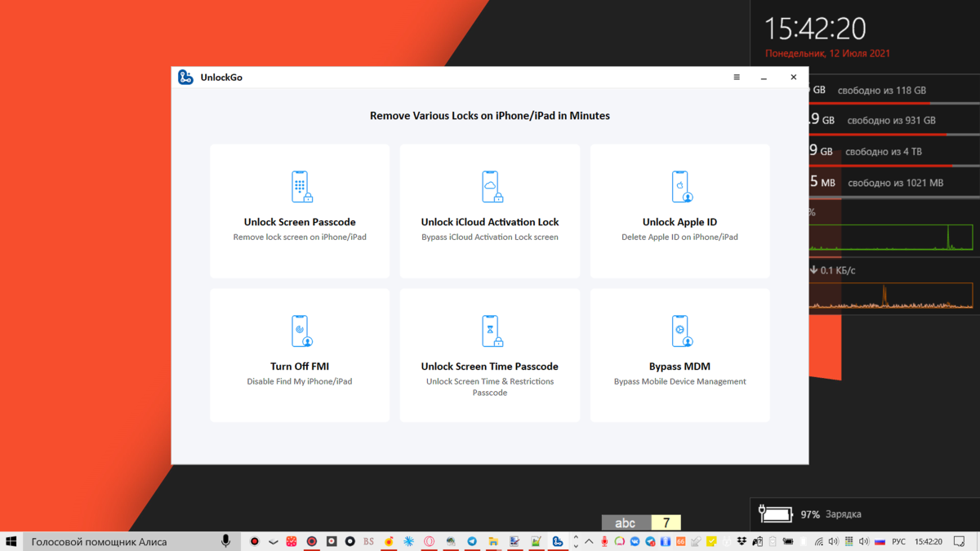
Task: Click the Bypass MDM gear phone icon
Action: pyautogui.click(x=681, y=331)
